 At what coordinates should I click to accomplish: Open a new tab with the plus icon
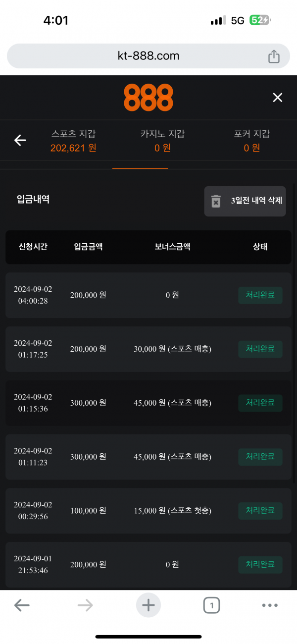148,605
